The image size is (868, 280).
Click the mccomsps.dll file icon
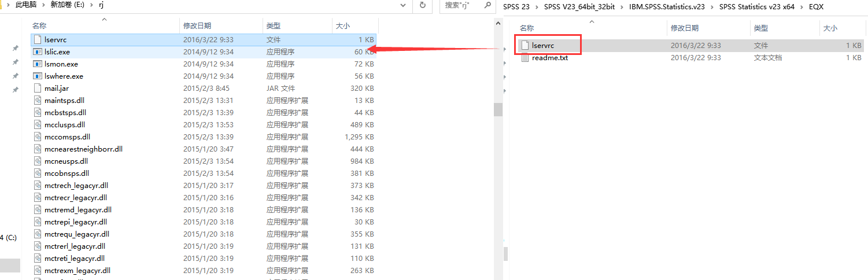pyautogui.click(x=37, y=137)
